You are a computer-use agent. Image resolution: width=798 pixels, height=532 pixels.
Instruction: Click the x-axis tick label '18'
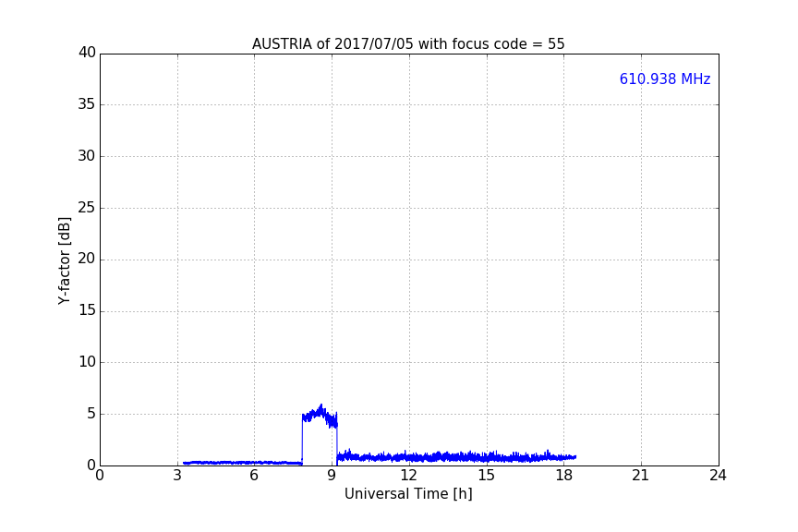pos(563,476)
